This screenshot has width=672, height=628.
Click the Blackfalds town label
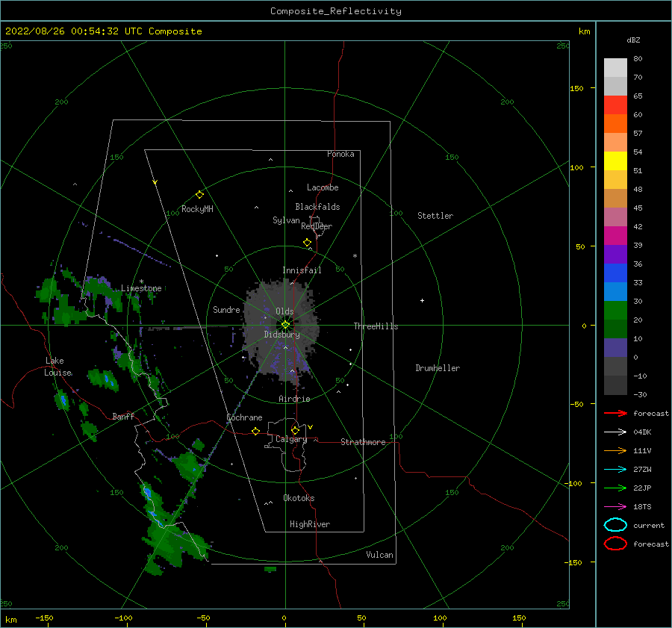(x=317, y=207)
